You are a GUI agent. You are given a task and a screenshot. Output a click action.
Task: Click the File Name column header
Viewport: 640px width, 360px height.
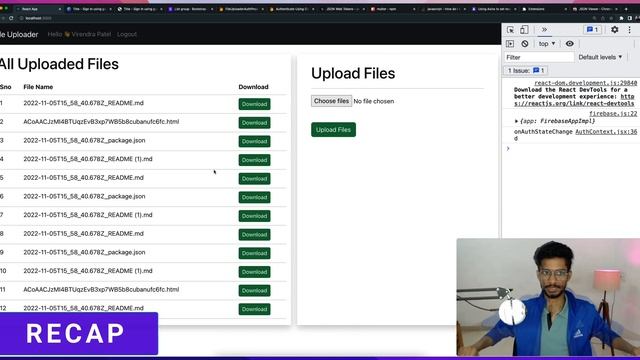tap(38, 87)
